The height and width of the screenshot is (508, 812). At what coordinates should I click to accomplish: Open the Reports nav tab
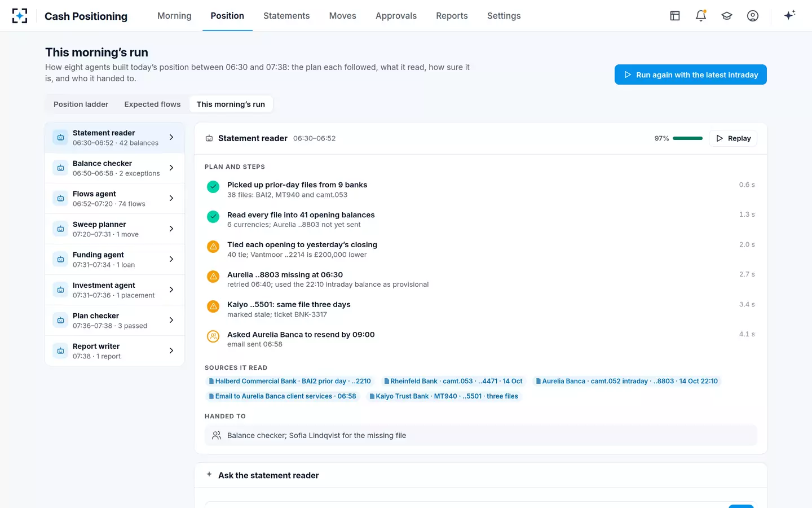[x=452, y=16]
